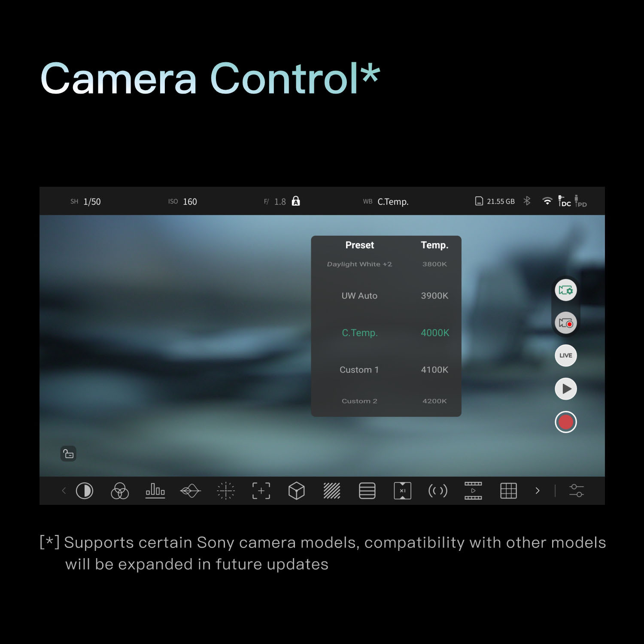Select UW Auto white balance preset
The width and height of the screenshot is (644, 644).
pos(360,296)
